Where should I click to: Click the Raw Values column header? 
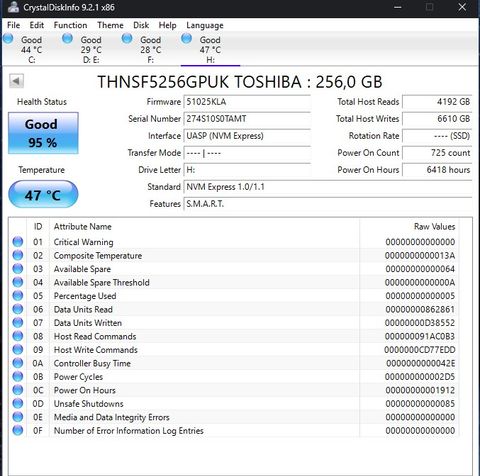pos(409,227)
